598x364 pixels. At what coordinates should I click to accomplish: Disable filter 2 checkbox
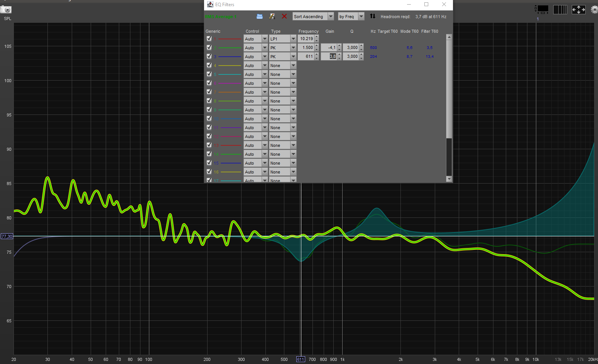click(x=209, y=47)
